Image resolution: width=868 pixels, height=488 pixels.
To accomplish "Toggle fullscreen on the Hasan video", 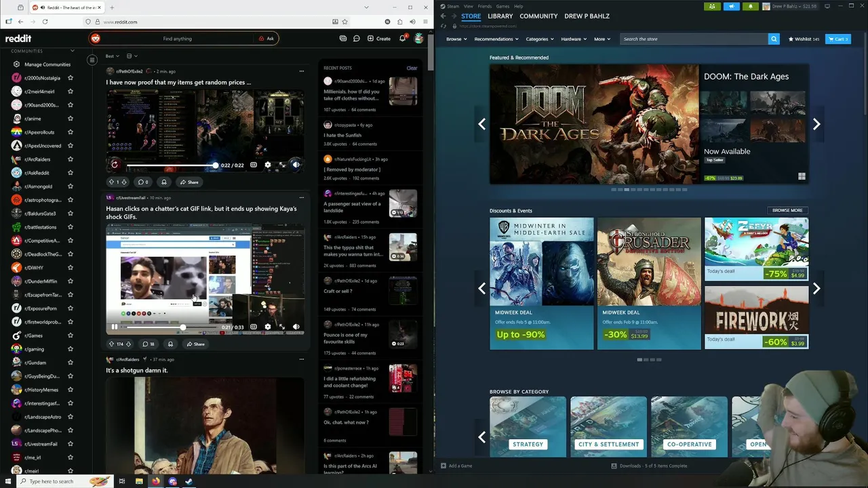I will [x=282, y=327].
